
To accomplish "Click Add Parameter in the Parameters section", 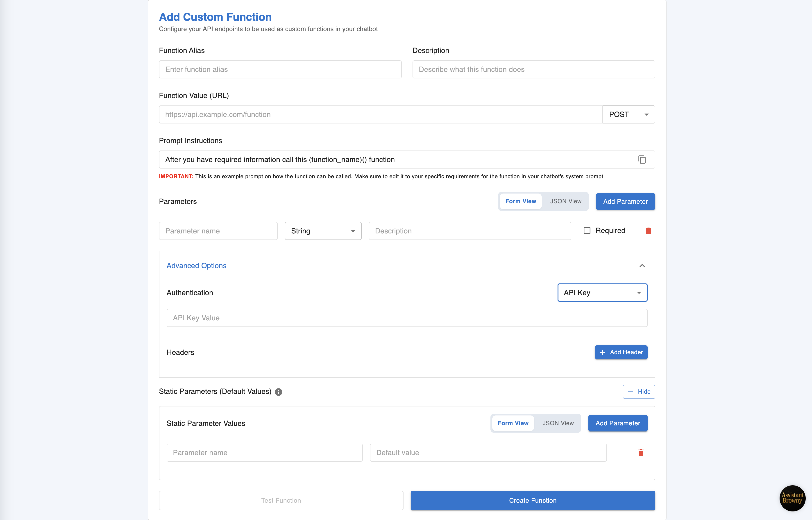I will tap(625, 202).
